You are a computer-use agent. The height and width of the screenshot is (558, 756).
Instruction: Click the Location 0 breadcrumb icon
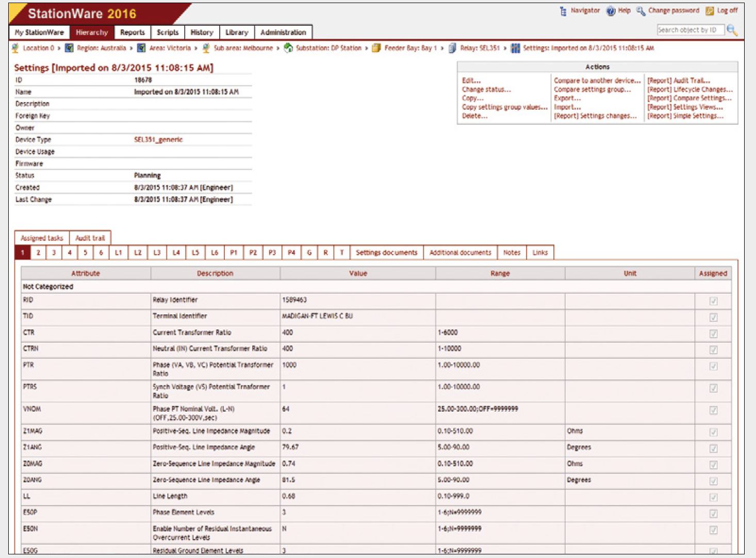[15, 48]
